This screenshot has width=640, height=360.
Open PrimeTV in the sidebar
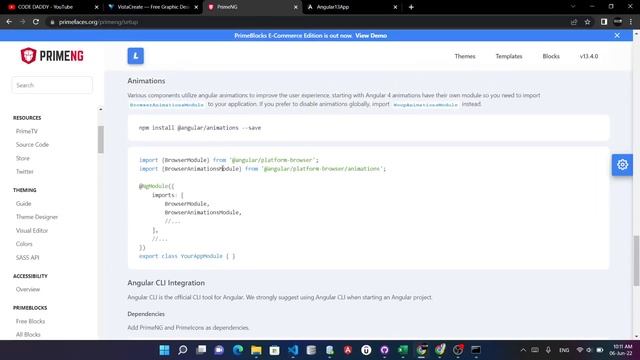pyautogui.click(x=27, y=131)
